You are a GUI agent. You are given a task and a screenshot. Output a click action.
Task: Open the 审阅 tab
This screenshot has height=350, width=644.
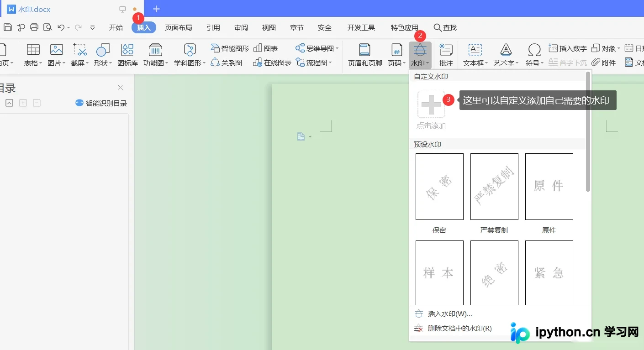[241, 28]
